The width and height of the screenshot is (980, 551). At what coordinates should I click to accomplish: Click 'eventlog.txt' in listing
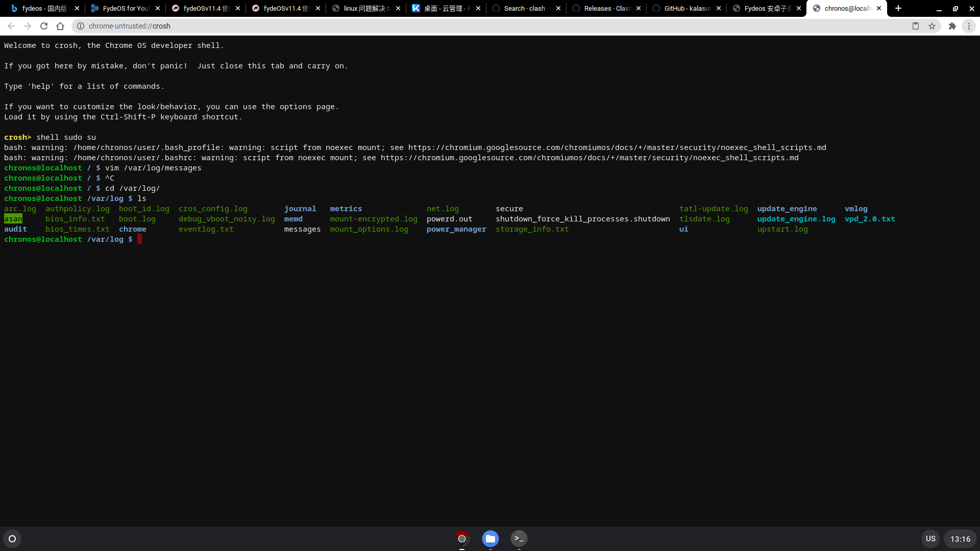(206, 229)
